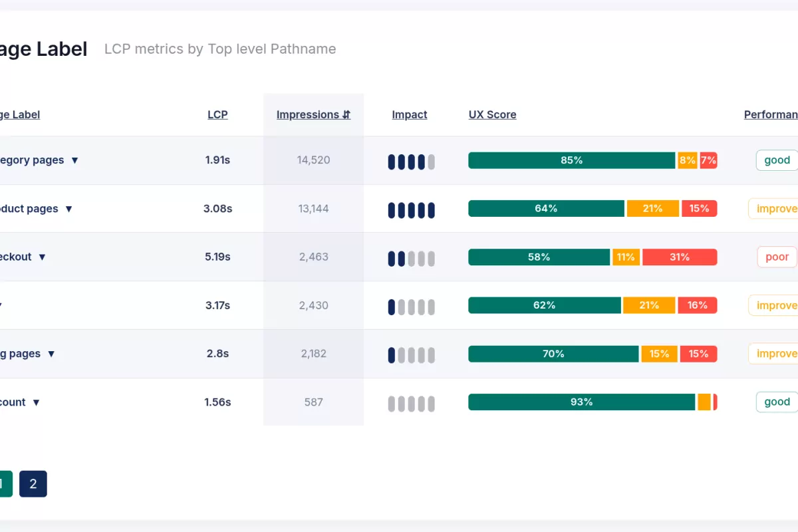Sort the table by the LCP column
Screen dimensions: 798x532
pyautogui.click(x=218, y=114)
